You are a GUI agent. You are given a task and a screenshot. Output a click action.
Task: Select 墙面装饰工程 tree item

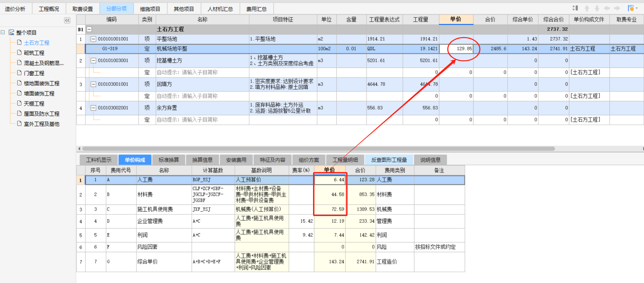coord(39,93)
